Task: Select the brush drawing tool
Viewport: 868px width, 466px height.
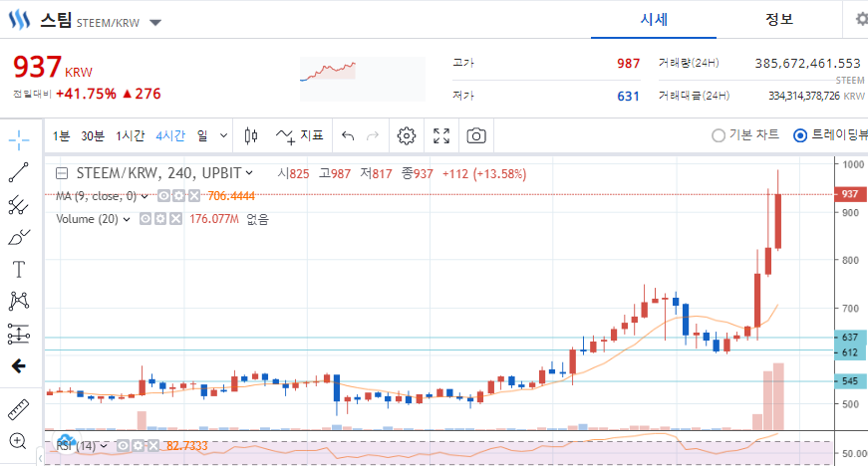Action: coord(18,238)
